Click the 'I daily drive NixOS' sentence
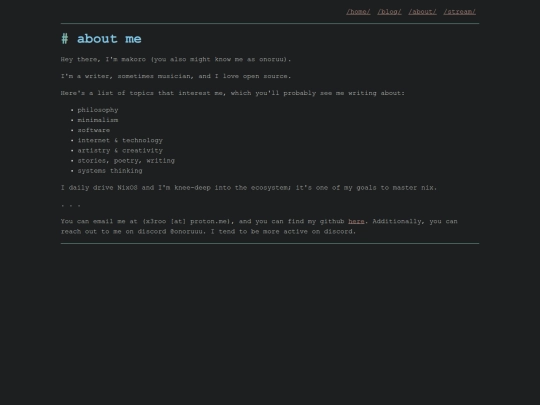 249,188
